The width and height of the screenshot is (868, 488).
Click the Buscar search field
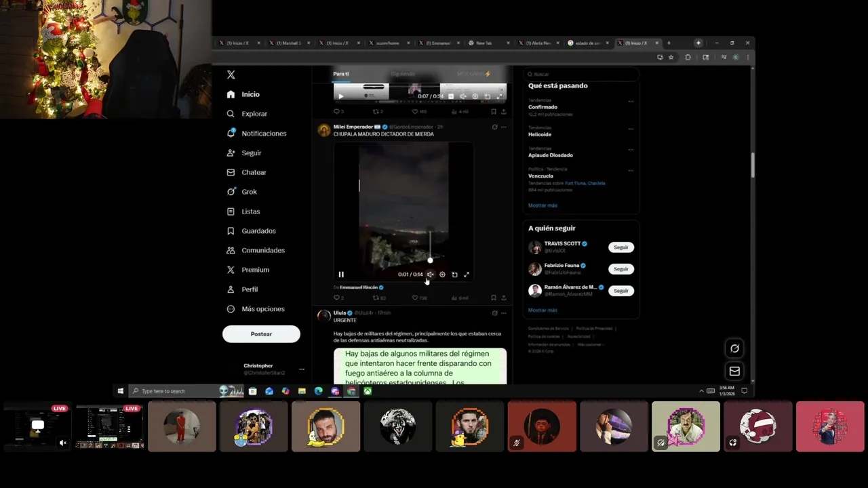pyautogui.click(x=581, y=74)
